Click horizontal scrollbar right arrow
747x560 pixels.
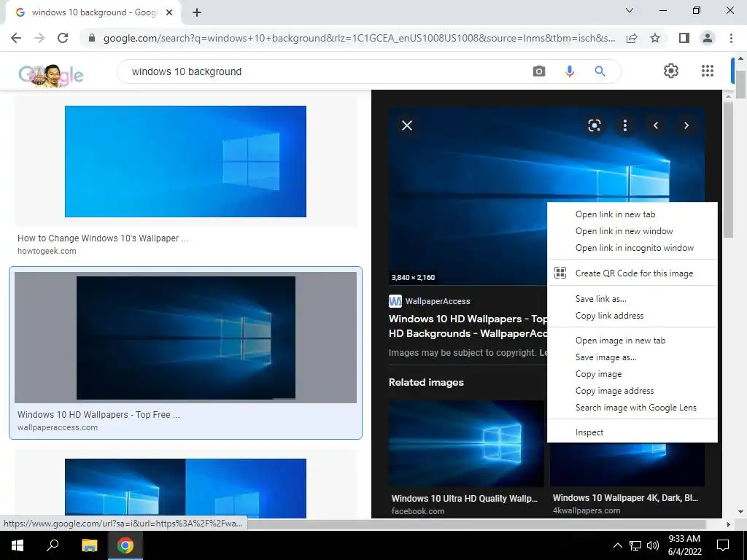728,524
